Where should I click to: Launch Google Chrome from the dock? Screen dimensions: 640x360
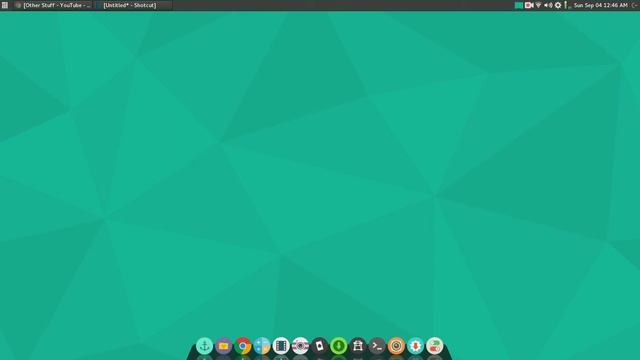tap(243, 346)
